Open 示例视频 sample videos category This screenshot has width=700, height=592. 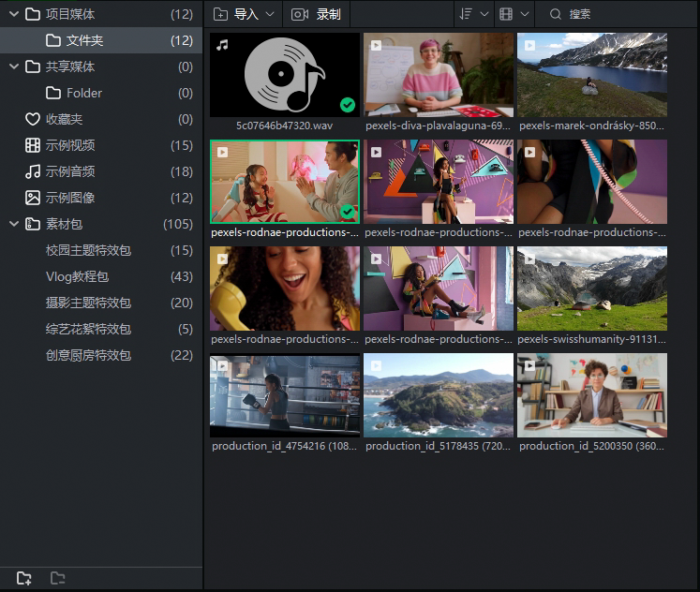point(70,145)
